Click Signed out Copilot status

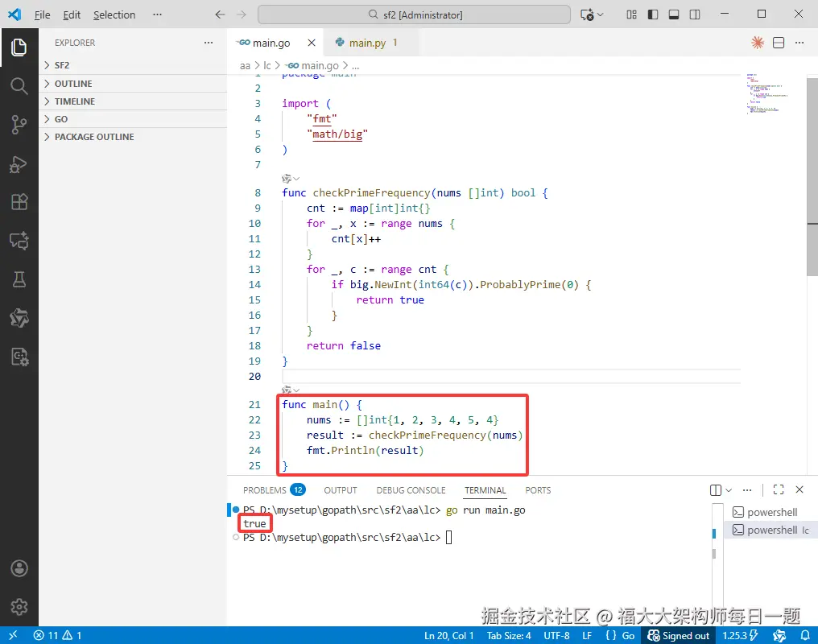pos(678,635)
